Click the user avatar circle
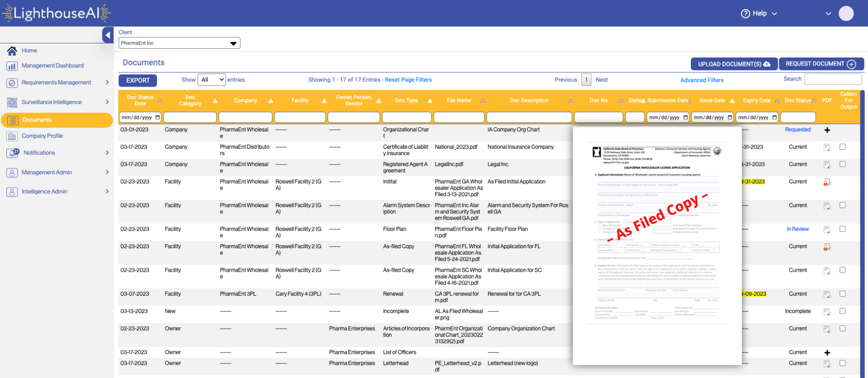The height and width of the screenshot is (378, 868). [846, 14]
